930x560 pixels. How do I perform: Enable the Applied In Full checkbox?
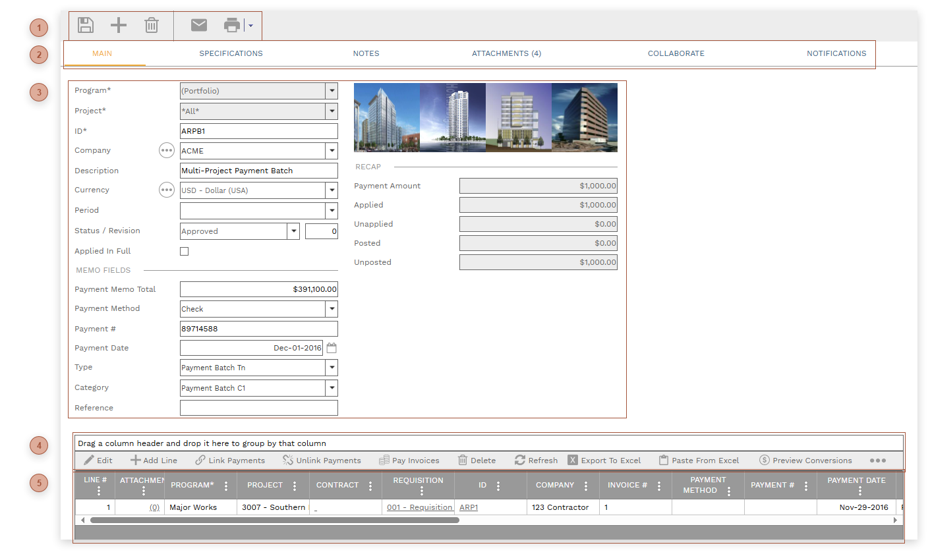tap(184, 251)
